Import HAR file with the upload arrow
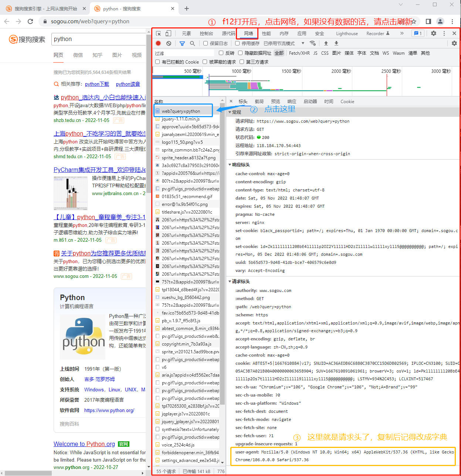The image size is (461, 476). [x=326, y=43]
